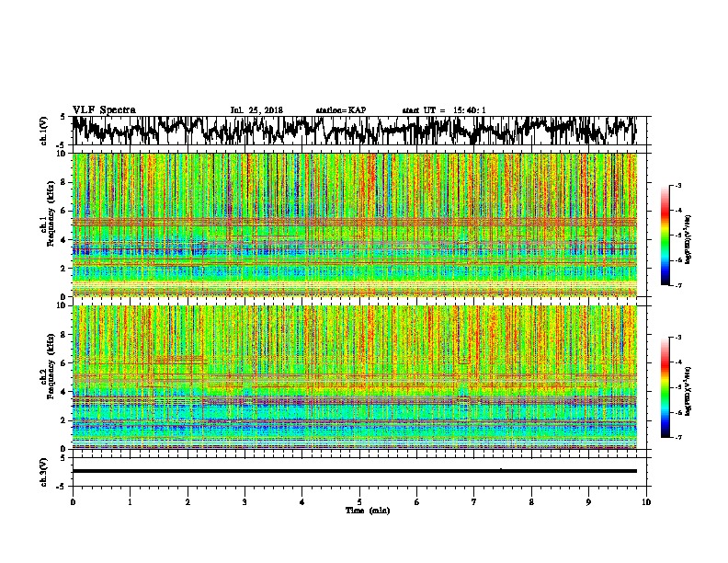Click time axis tick label '4'
Image resolution: width=728 pixels, height=563 pixels.
click(x=302, y=502)
